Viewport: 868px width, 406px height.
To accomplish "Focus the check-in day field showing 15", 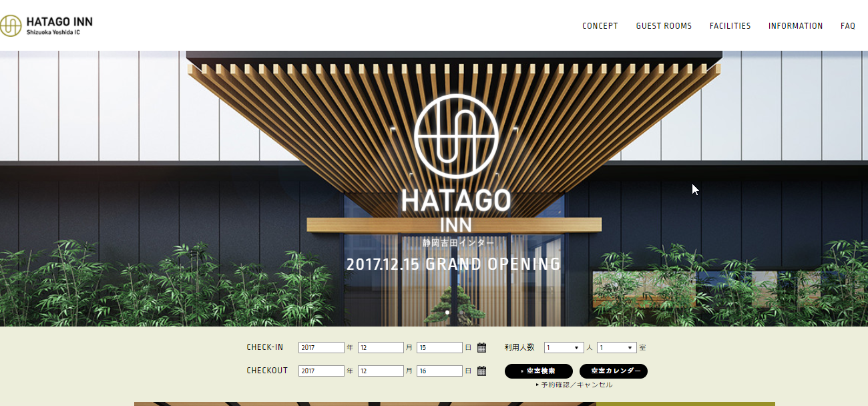I will point(439,347).
